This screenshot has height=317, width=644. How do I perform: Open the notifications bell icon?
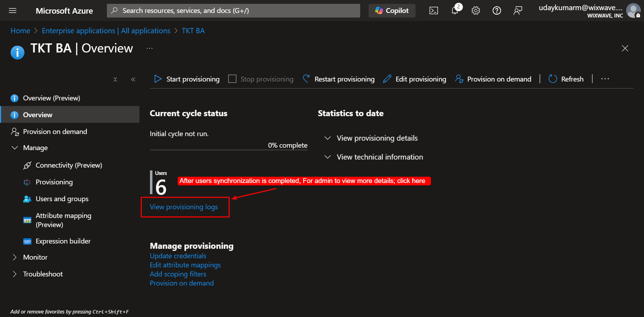[x=455, y=10]
